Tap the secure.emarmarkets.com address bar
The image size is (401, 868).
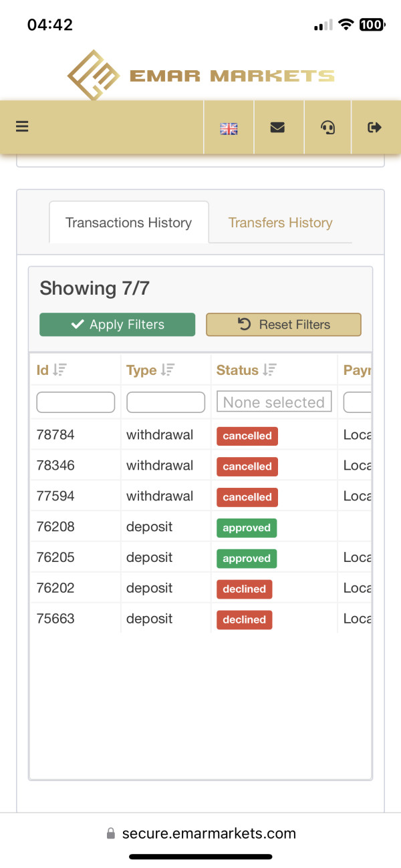[200, 833]
